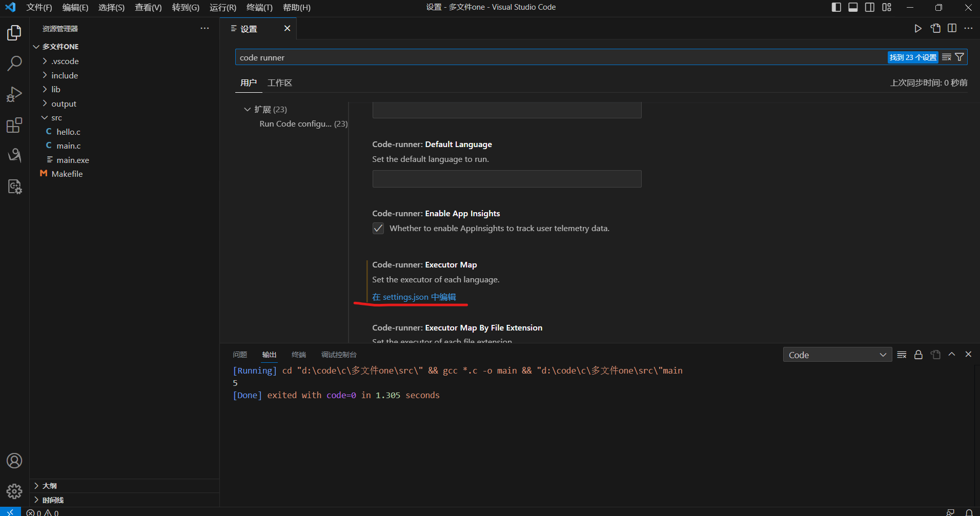Image resolution: width=980 pixels, height=516 pixels.
Task: Maximize the bottom panel size
Action: [952, 355]
